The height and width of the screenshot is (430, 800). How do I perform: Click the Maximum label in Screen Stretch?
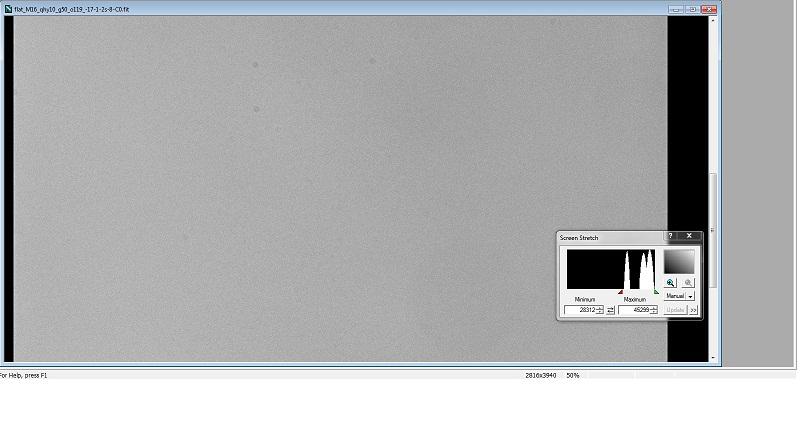coord(635,299)
